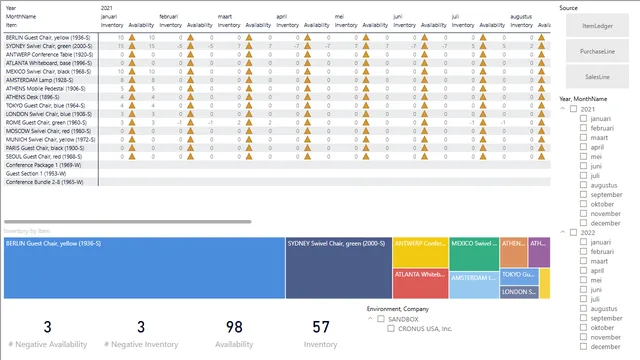Check februari under 2021
Screen dimensions: 640x360
tap(583, 128)
